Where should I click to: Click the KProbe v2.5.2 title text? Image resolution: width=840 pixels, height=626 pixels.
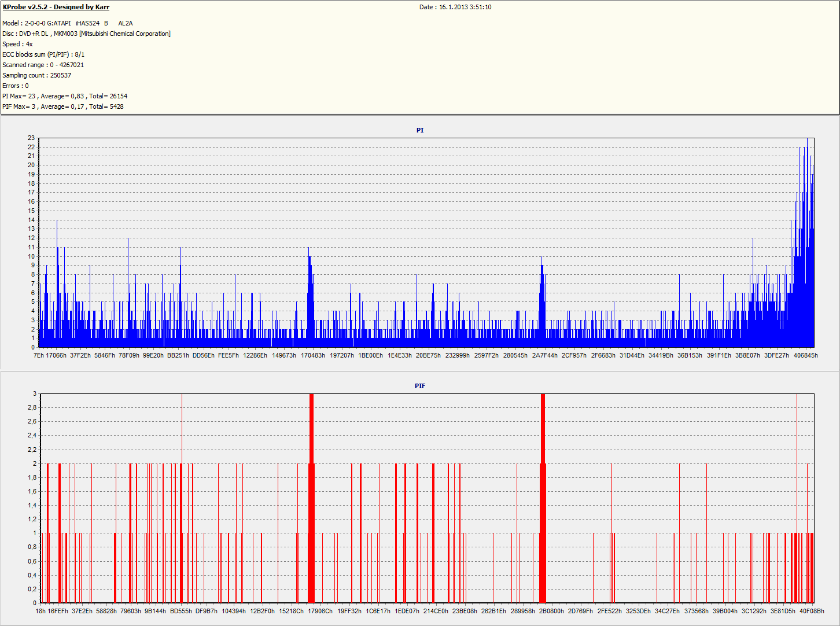point(56,7)
